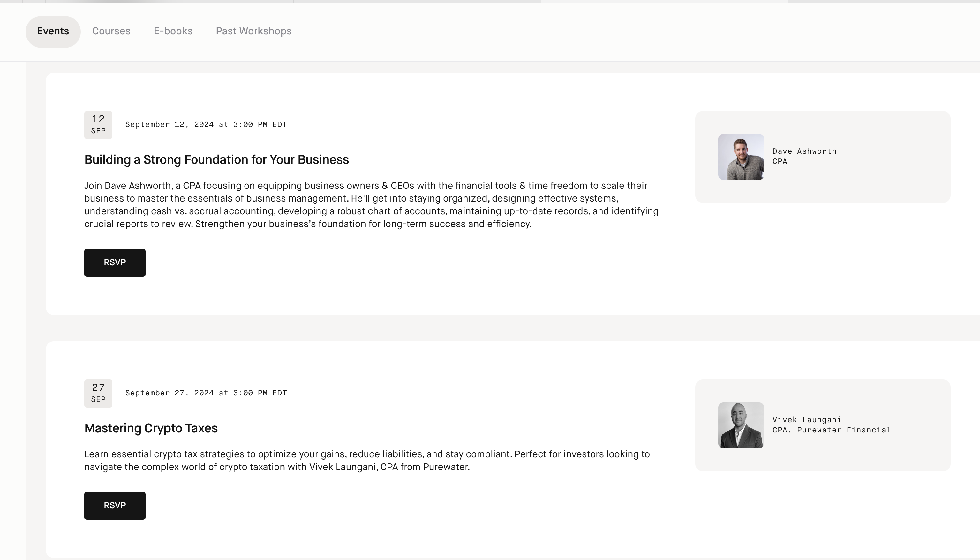This screenshot has height=560, width=980.
Task: Click the Vivek Laungani speaker name
Action: 806,420
